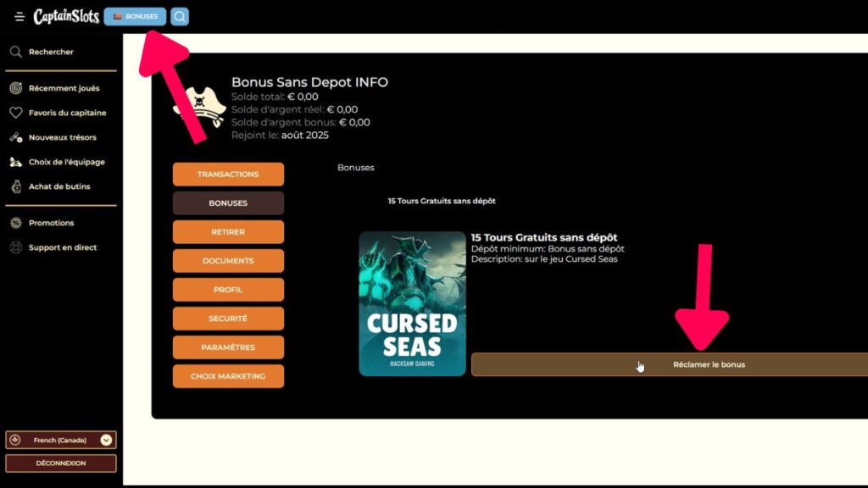Click the blue search icon button
This screenshot has width=868, height=488.
180,17
